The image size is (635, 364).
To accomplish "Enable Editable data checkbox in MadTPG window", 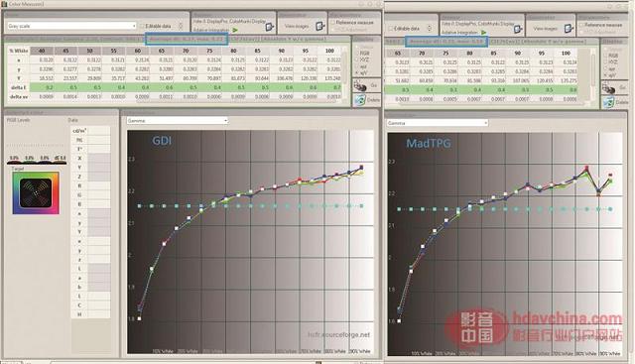I will click(x=391, y=29).
